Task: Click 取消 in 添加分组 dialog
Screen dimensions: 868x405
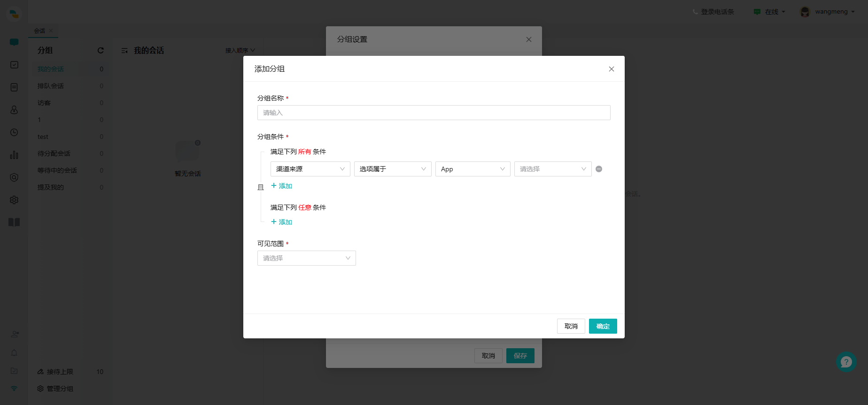Action: click(x=571, y=326)
